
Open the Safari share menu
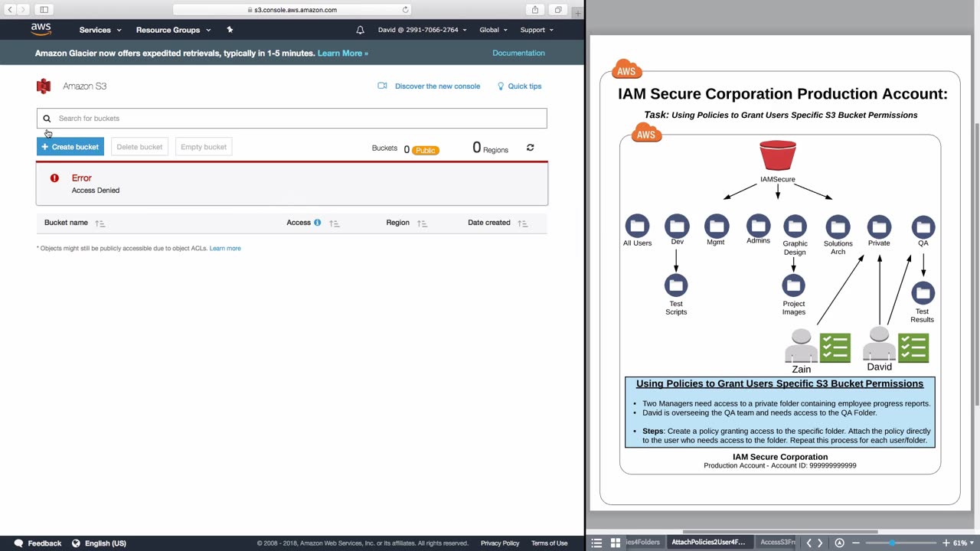coord(535,10)
